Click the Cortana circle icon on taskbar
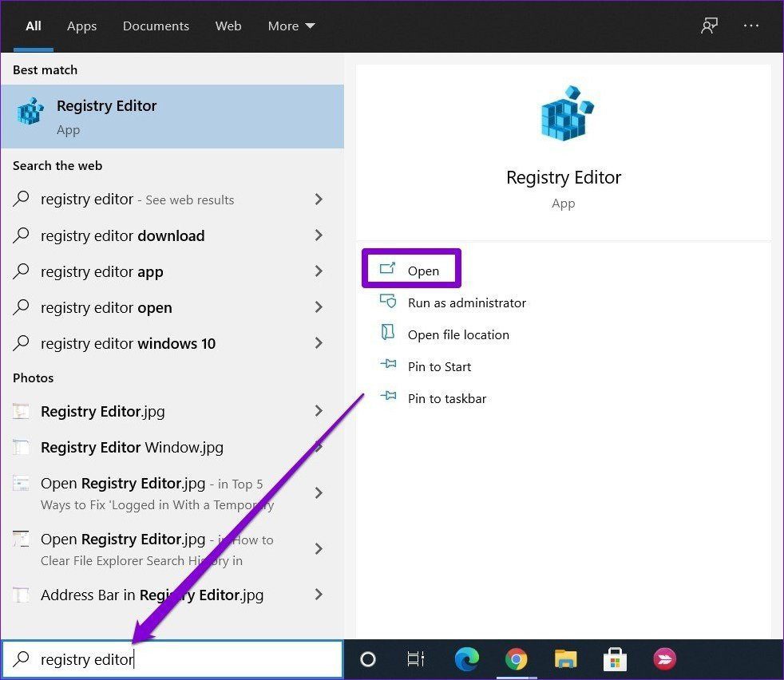The width and height of the screenshot is (784, 680). (367, 659)
